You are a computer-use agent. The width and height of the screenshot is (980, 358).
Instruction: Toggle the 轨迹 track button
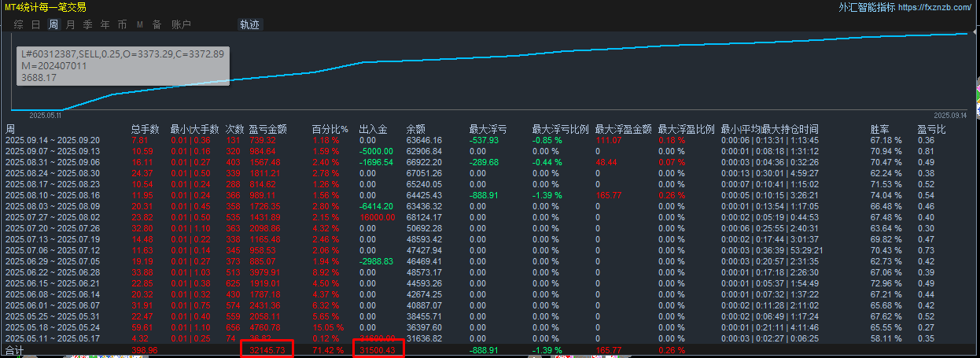pyautogui.click(x=249, y=24)
